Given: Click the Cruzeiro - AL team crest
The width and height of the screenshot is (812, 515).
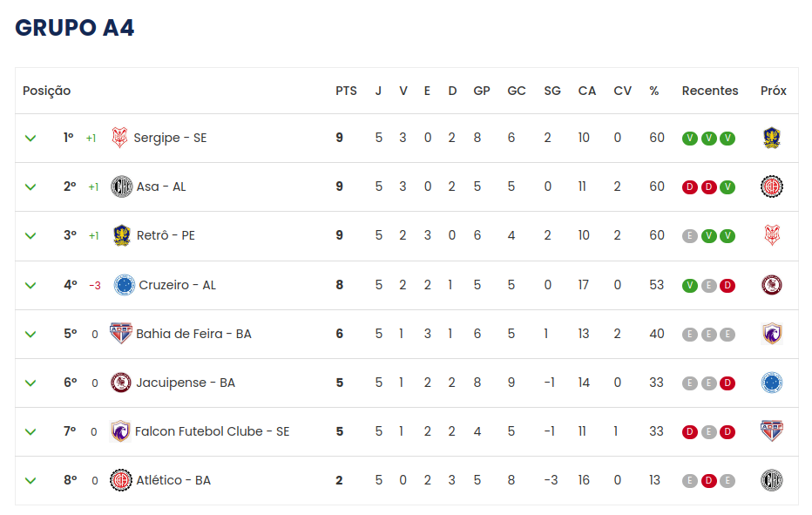Looking at the screenshot, I should click(x=125, y=285).
